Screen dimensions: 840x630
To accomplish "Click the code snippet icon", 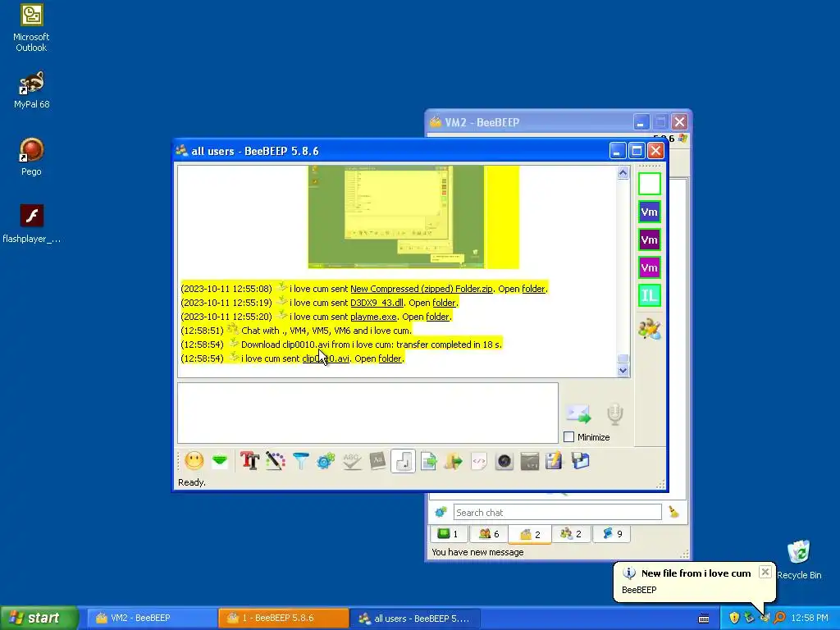I will coord(479,461).
